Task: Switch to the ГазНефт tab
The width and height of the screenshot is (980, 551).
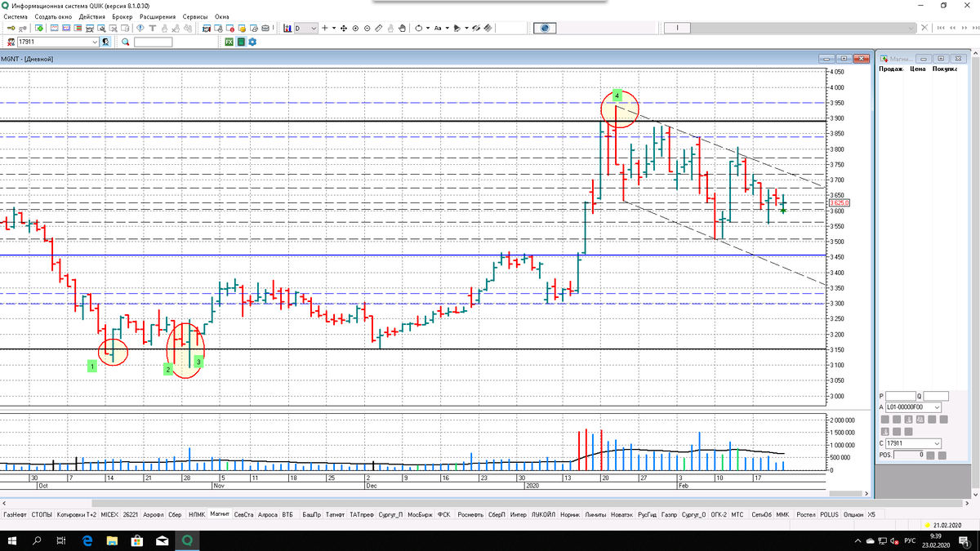Action: click(14, 515)
